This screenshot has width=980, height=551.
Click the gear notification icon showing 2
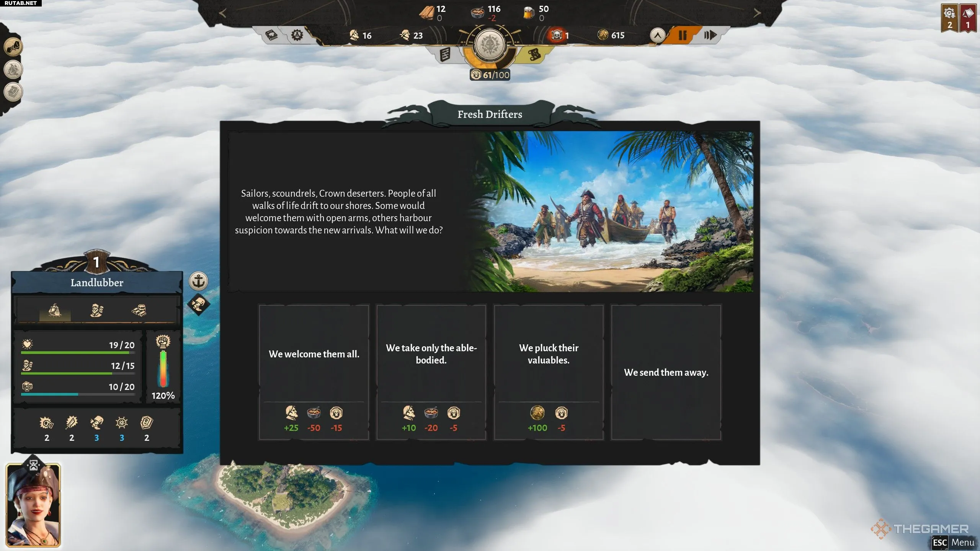click(950, 18)
